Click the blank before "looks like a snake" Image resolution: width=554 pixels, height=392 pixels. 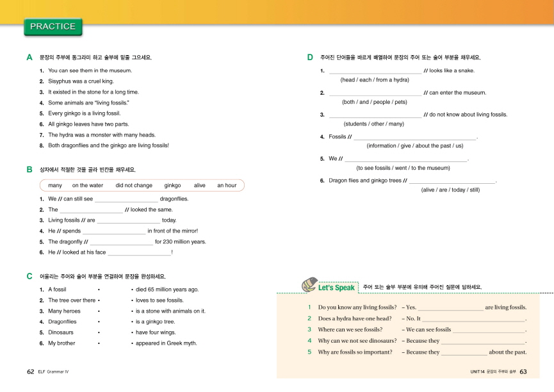tap(375, 71)
